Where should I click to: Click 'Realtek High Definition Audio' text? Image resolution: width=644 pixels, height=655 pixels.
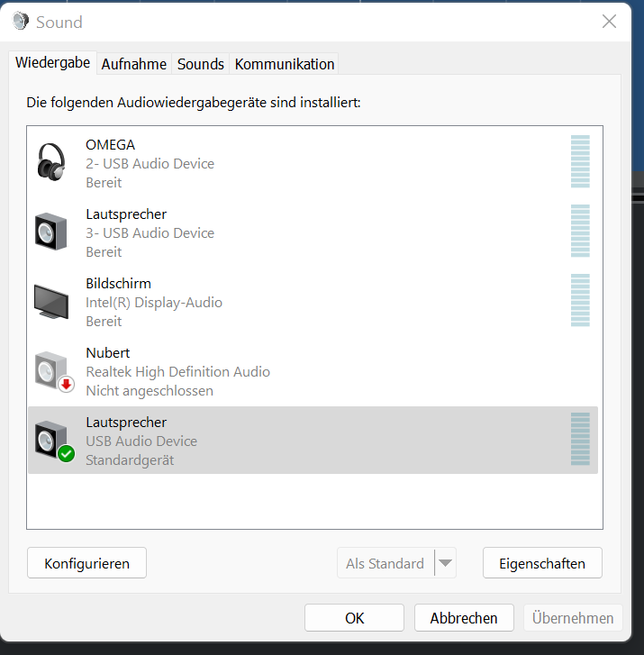point(178,372)
